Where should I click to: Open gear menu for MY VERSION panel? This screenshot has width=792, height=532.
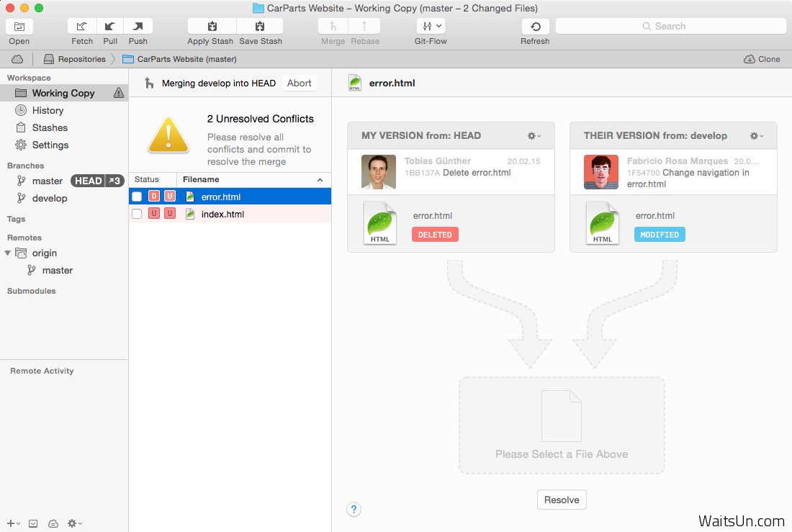(534, 136)
